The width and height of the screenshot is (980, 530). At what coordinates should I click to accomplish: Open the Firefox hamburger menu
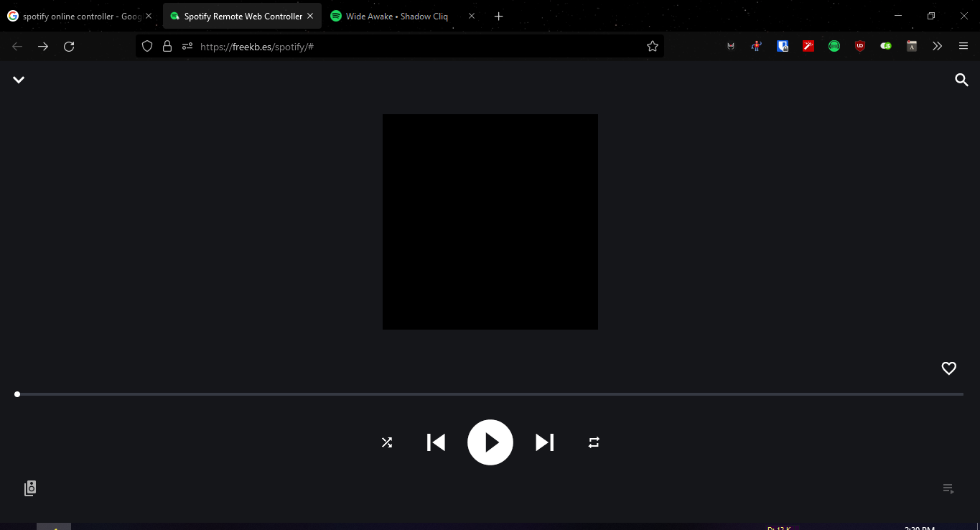click(963, 46)
